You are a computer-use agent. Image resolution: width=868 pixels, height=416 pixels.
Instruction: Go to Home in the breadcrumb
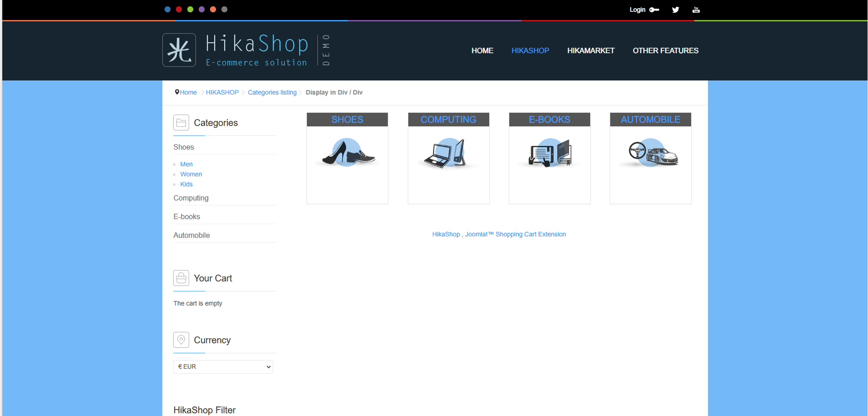188,92
